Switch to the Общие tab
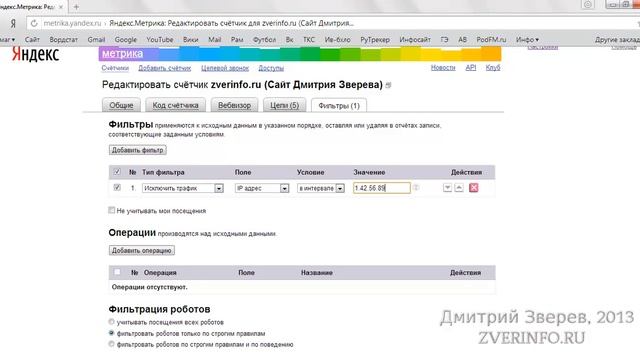The width and height of the screenshot is (640, 360). [x=121, y=105]
